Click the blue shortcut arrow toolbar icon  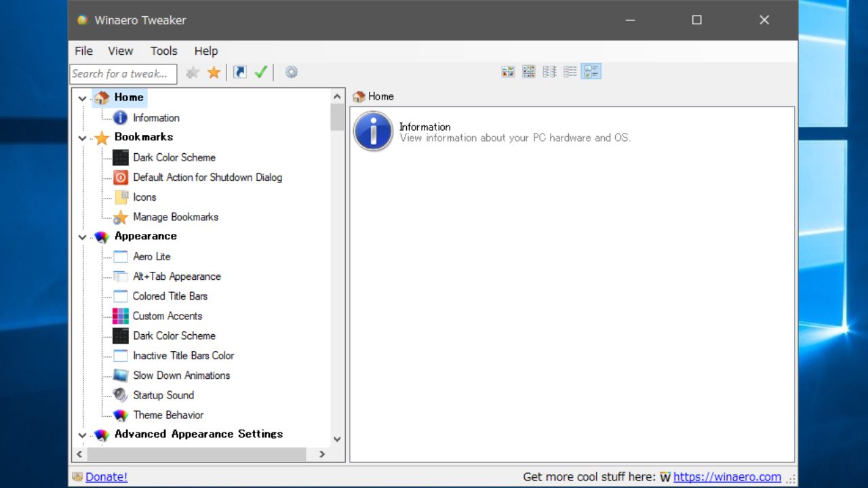click(x=240, y=72)
